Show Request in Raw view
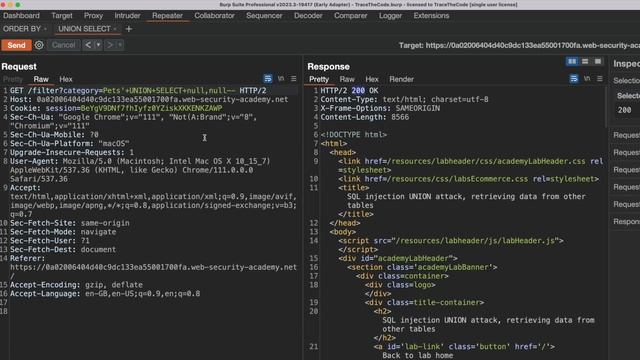This screenshot has height=360, width=640. (41, 79)
